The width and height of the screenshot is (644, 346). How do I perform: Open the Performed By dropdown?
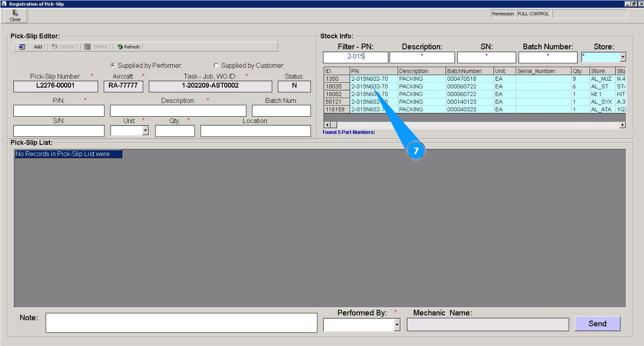point(397,325)
